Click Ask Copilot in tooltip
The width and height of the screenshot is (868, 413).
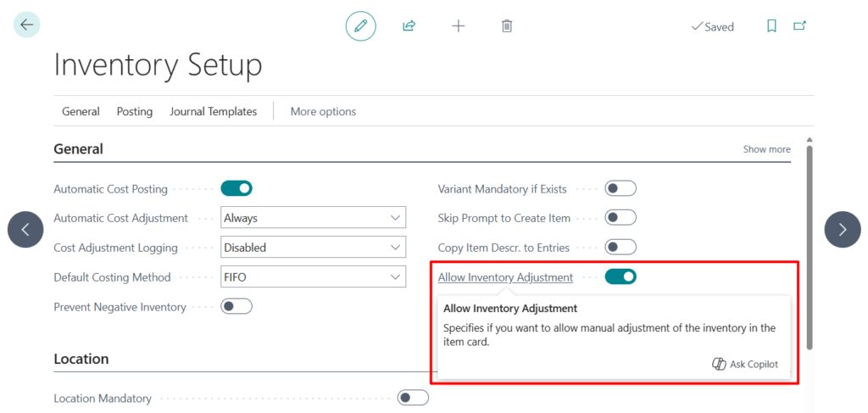point(745,365)
